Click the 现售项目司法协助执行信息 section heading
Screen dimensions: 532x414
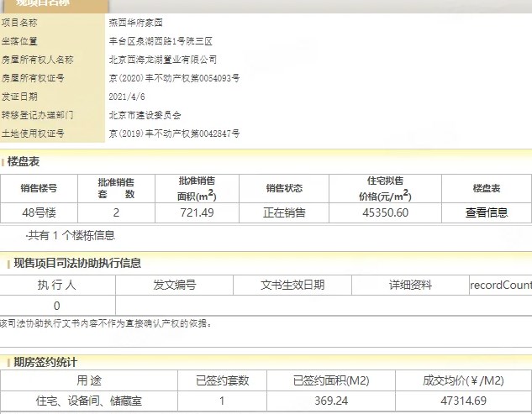pyautogui.click(x=77, y=263)
